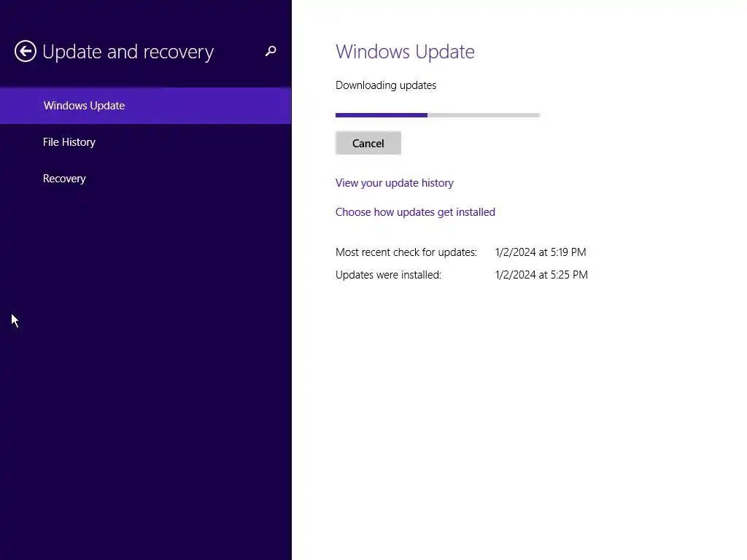Click the 'Update and recovery' title
Image resolution: width=747 pixels, height=560 pixels.
128,52
